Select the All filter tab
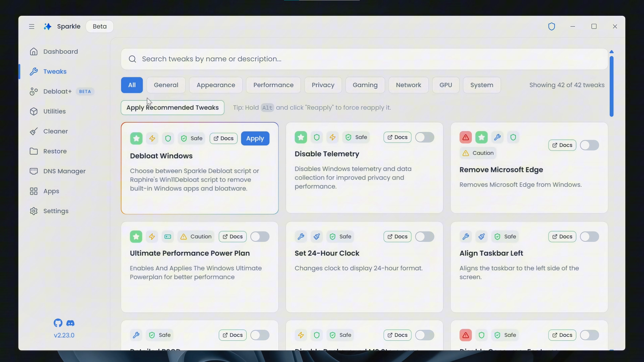 point(132,85)
